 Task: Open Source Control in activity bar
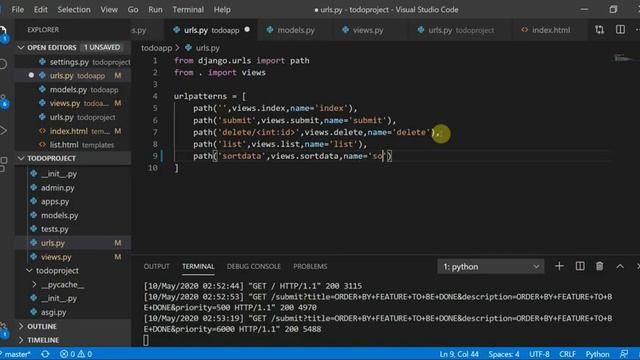pos(3,101)
